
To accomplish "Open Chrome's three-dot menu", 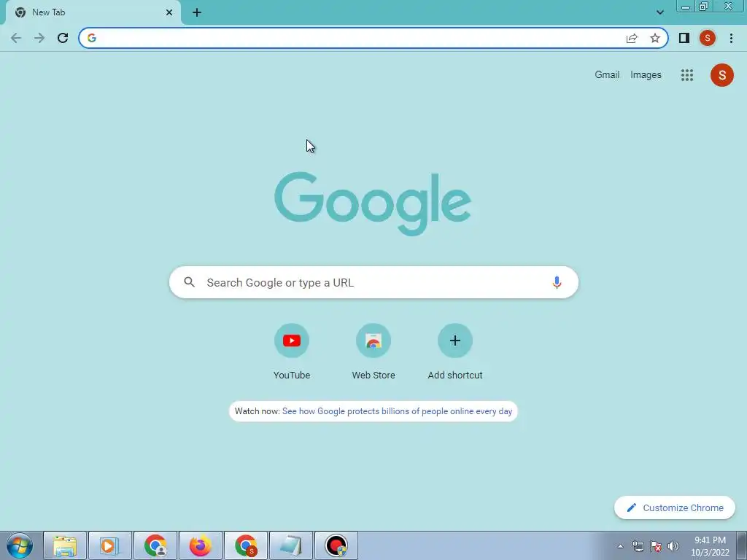I will point(731,38).
